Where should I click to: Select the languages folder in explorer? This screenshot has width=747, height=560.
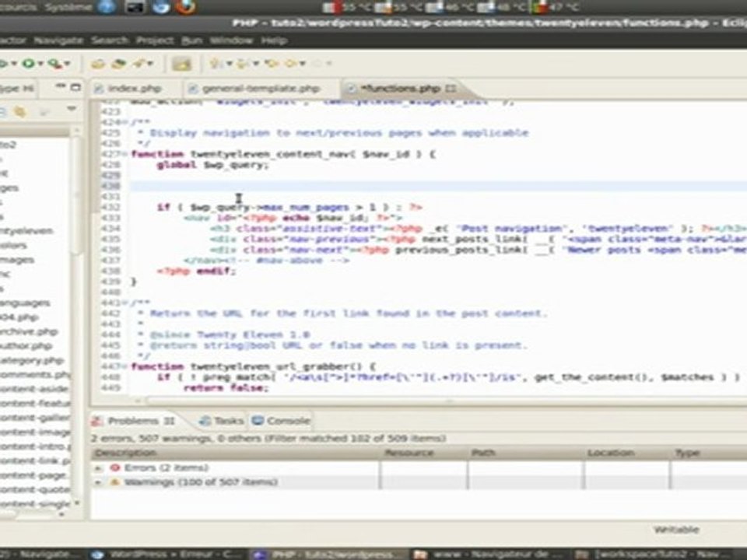pyautogui.click(x=25, y=303)
